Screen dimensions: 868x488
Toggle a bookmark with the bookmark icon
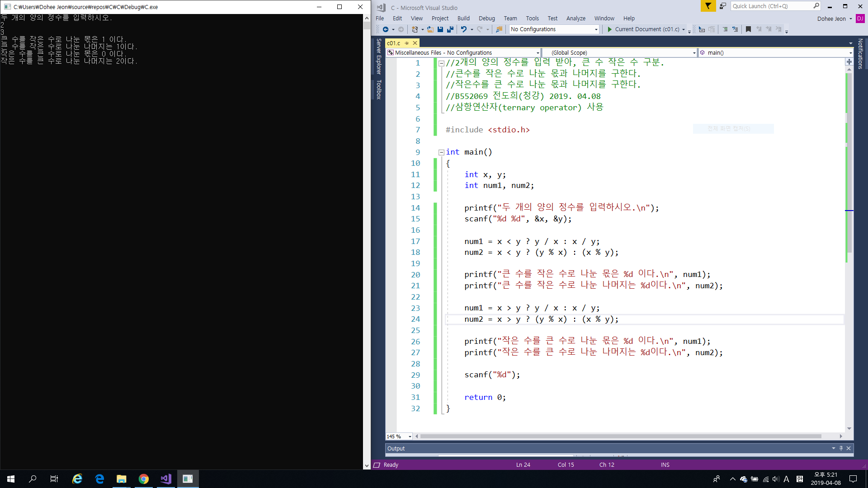point(748,29)
